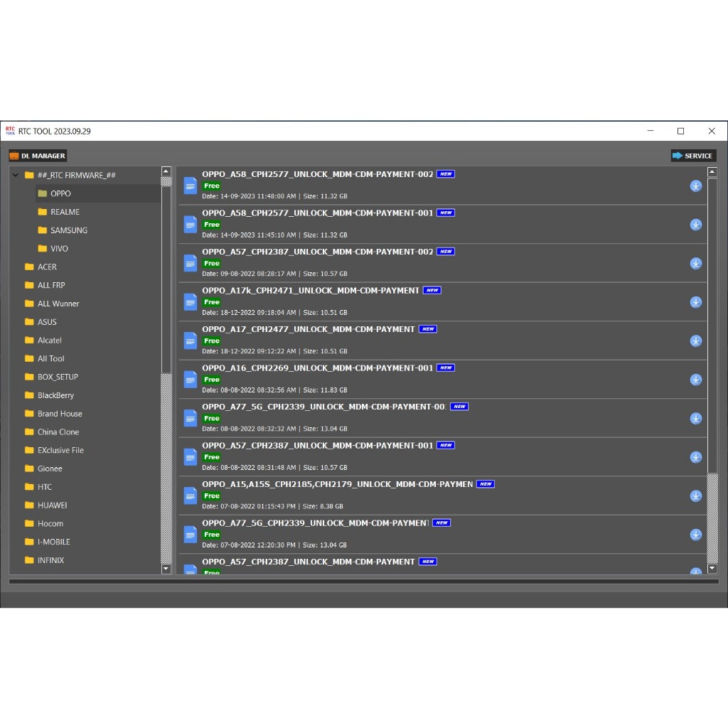728x728 pixels.
Task: Click the HUAWEI folder icon
Action: click(29, 505)
